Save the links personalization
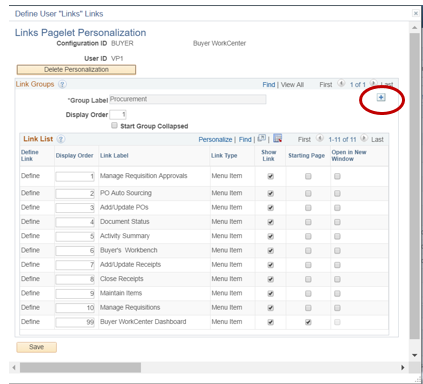The width and height of the screenshot is (423, 384). (36, 347)
